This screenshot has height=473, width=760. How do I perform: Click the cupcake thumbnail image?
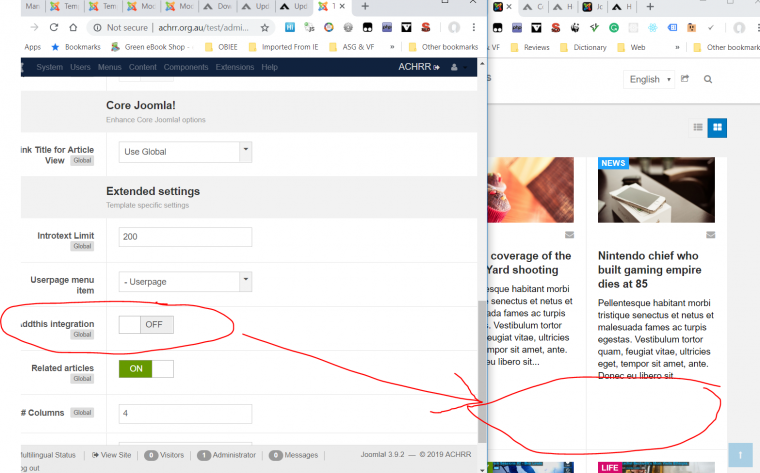tap(531, 190)
